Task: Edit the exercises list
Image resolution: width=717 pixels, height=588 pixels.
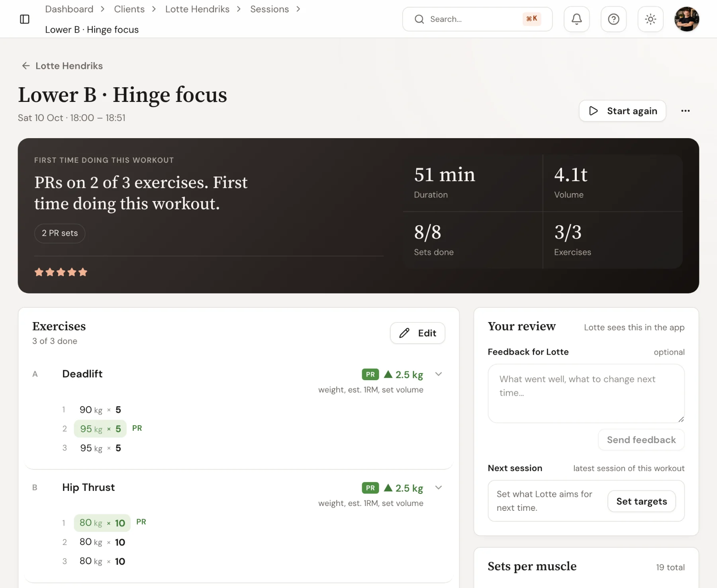Action: point(417,333)
